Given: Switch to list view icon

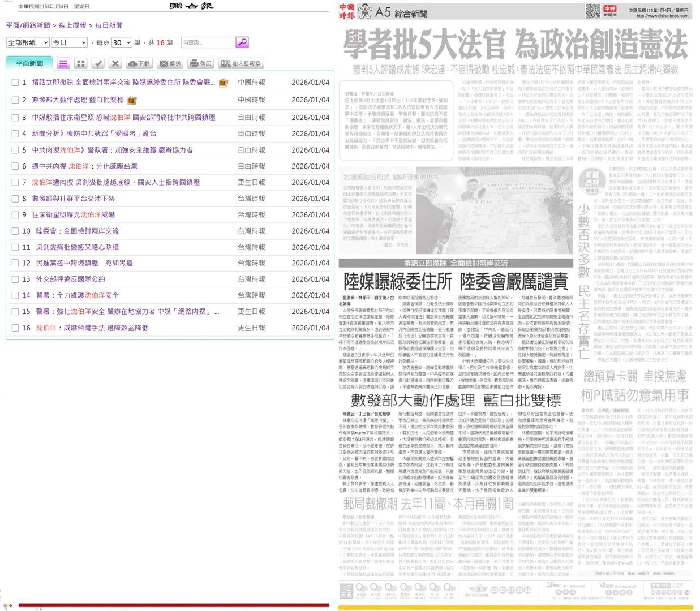Looking at the screenshot, I should click(x=63, y=64).
